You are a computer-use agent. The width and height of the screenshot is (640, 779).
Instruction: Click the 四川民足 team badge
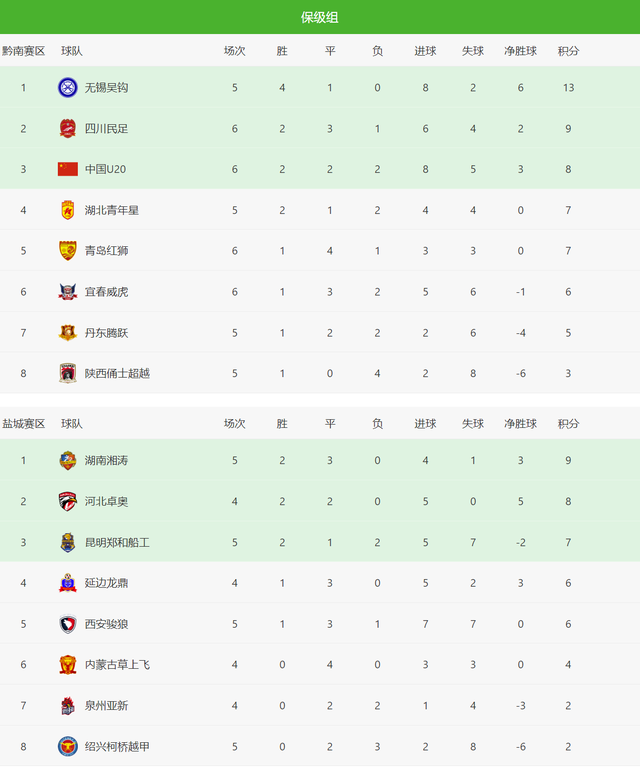pyautogui.click(x=68, y=129)
